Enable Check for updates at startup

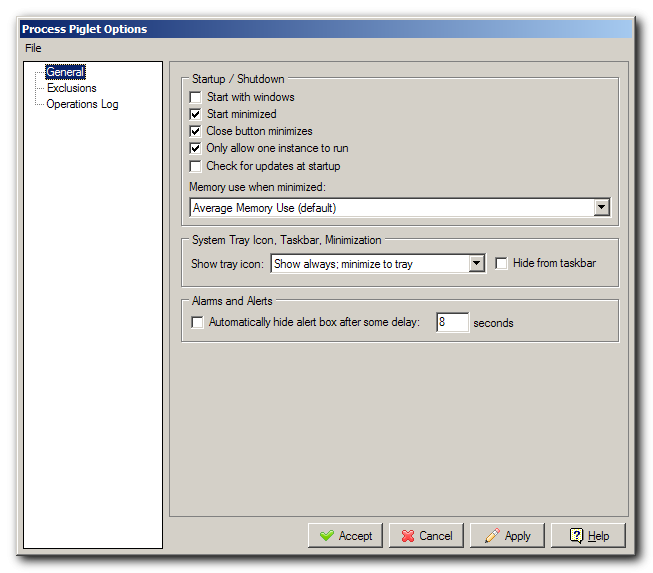195,166
